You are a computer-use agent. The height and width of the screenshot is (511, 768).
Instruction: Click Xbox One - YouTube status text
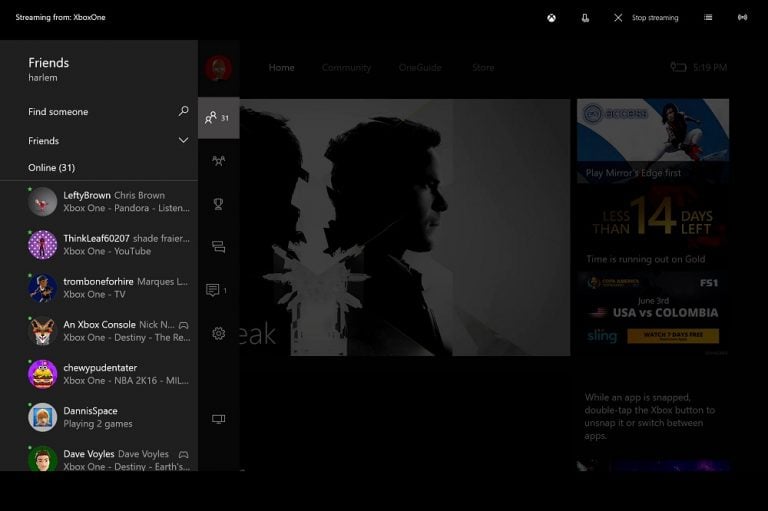click(x=107, y=251)
